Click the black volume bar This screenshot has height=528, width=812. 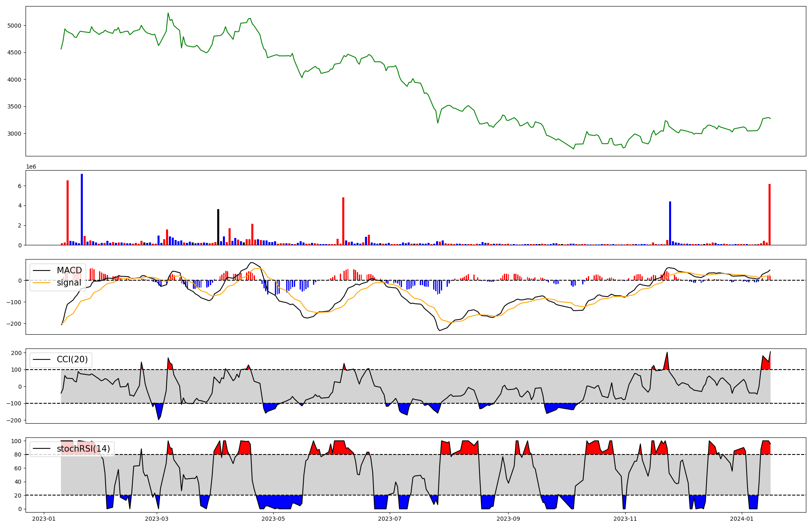(218, 227)
